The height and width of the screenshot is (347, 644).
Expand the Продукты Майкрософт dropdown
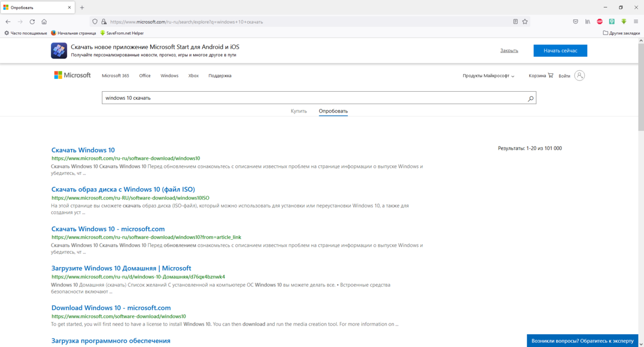click(x=488, y=76)
